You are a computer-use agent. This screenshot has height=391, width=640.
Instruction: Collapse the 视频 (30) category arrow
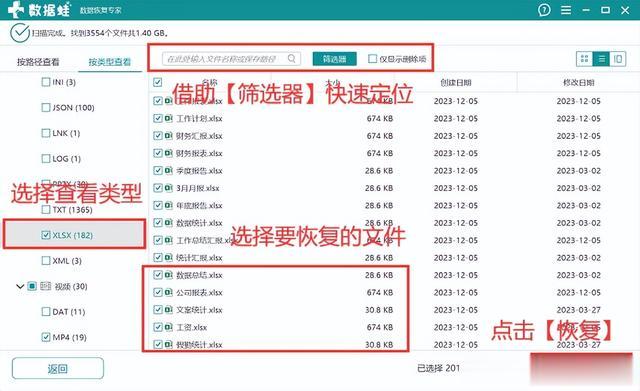20,287
